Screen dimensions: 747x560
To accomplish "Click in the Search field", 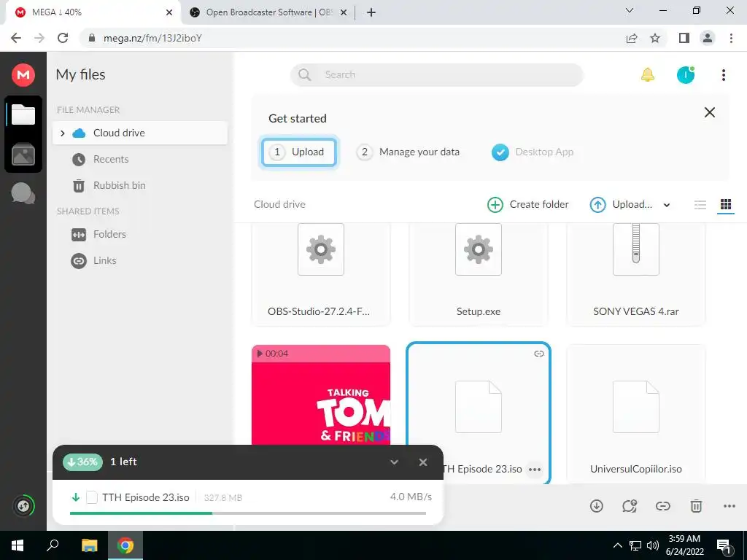I will click(437, 75).
